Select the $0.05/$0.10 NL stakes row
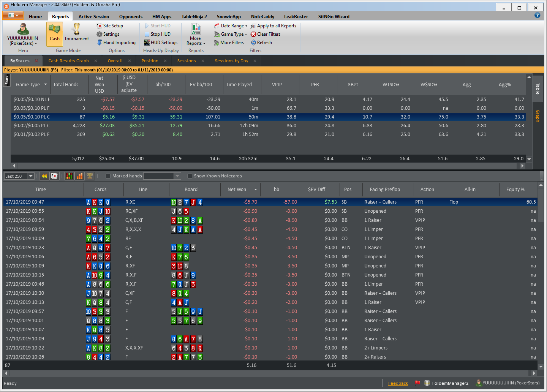 (x=268, y=100)
